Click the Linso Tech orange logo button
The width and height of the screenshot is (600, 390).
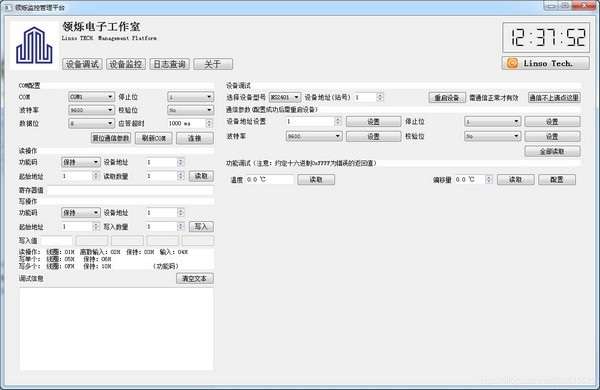pyautogui.click(x=545, y=63)
